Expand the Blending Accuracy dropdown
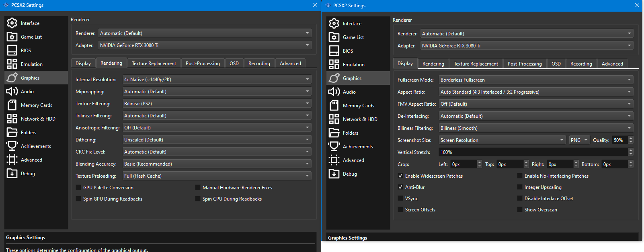This screenshot has height=252, width=644. 217,164
